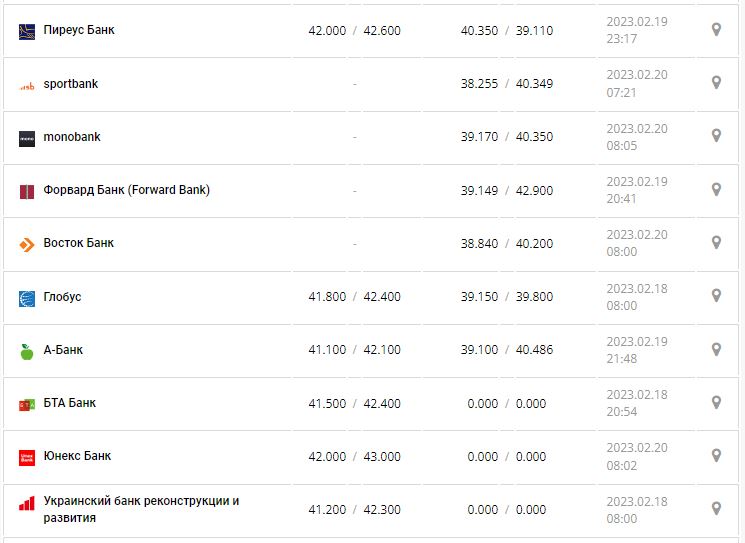Click the БТА Банк logo icon
This screenshot has width=745, height=543.
pyautogui.click(x=27, y=404)
